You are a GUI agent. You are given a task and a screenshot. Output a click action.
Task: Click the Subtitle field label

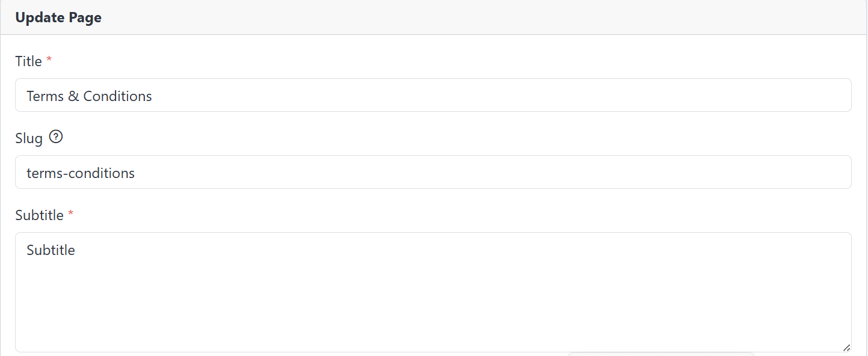click(x=39, y=215)
